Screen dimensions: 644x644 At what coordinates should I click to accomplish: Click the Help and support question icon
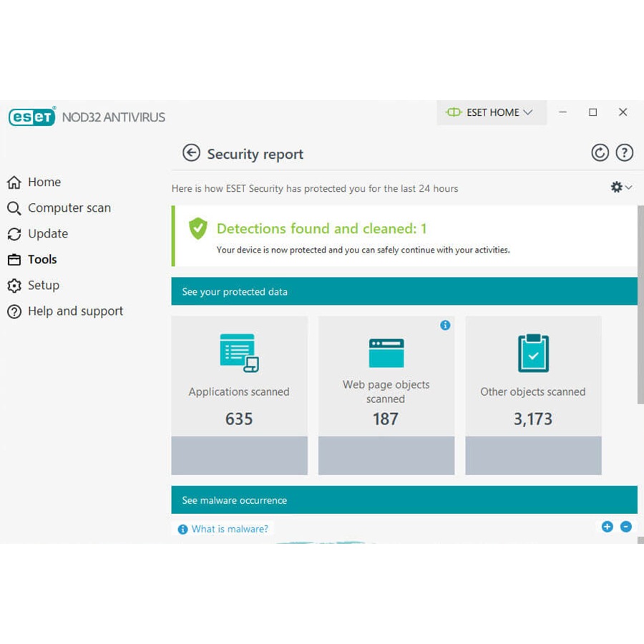pos(14,312)
